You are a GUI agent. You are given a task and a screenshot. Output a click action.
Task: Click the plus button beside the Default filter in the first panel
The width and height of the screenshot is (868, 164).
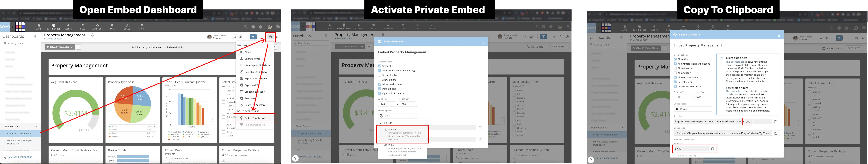[x=79, y=47]
